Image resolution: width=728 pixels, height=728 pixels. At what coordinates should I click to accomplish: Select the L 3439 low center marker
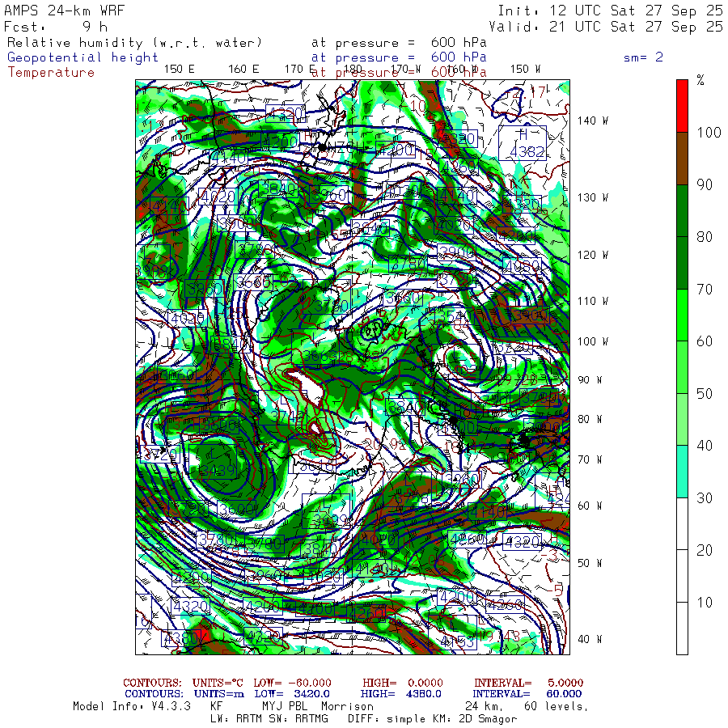click(x=216, y=469)
